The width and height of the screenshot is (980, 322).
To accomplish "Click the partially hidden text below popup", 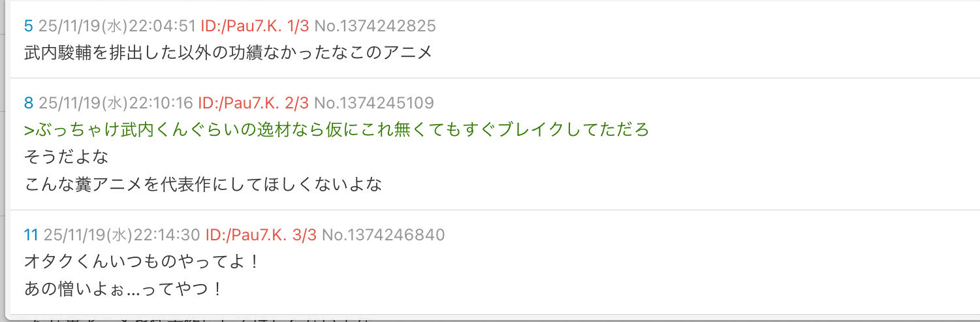I will [x=196, y=319].
